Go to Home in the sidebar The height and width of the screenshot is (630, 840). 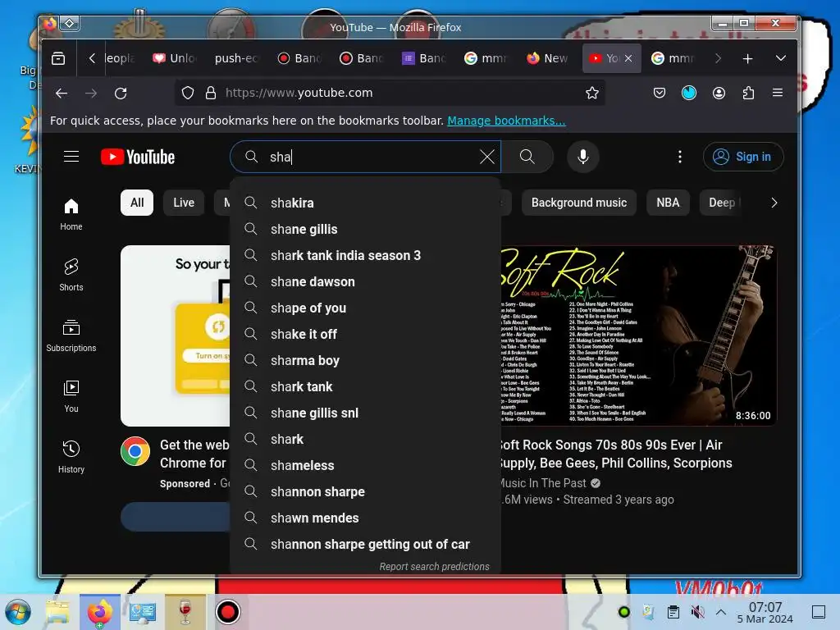point(71,214)
